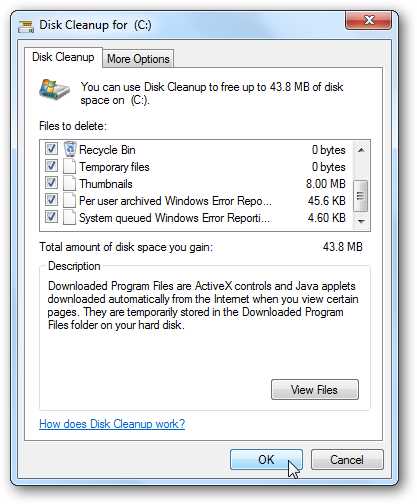Click the View Files button
Viewport: 417px width, 504px height.
point(315,389)
